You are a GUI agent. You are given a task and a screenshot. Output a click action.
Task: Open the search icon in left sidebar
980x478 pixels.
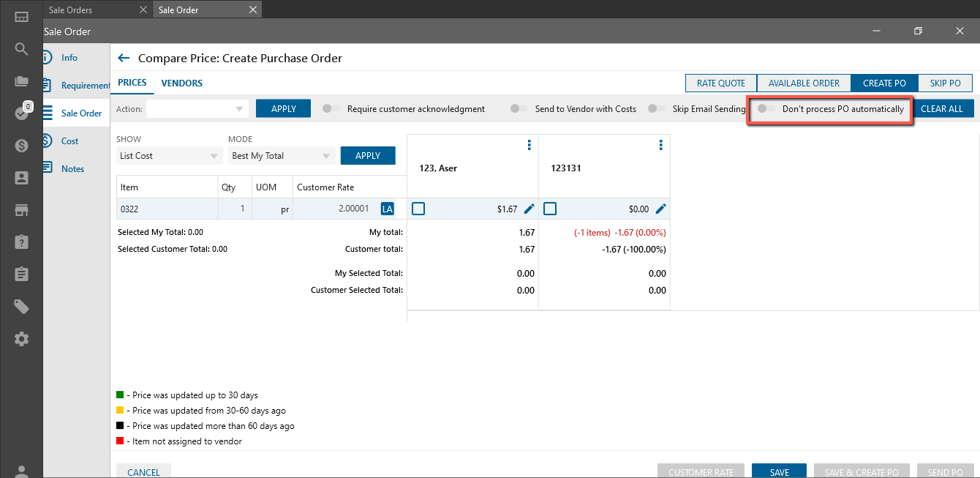(x=21, y=49)
